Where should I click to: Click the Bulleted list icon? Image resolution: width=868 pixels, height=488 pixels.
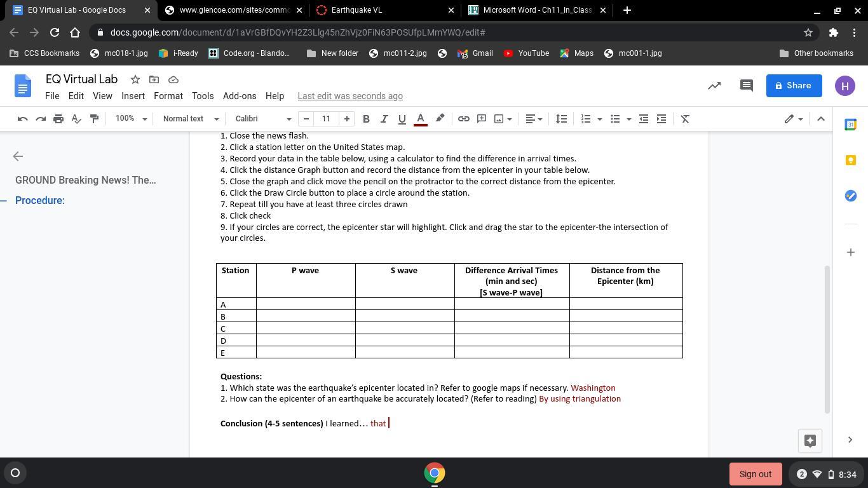(615, 119)
